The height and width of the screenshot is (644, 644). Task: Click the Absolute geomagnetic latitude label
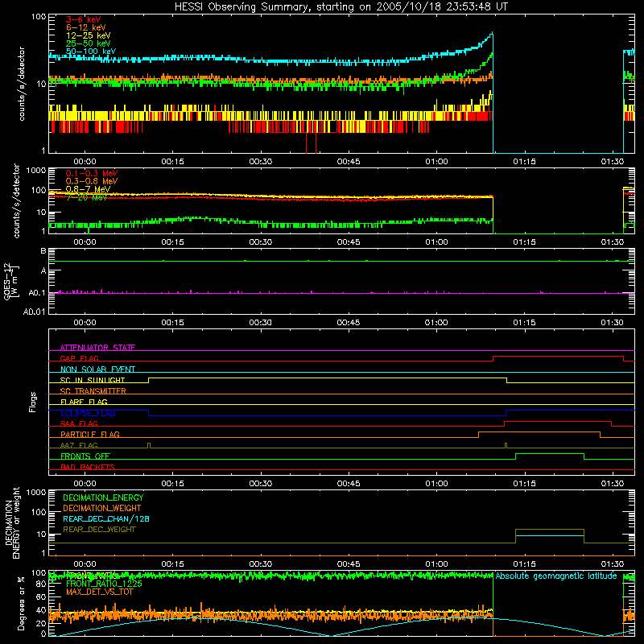pyautogui.click(x=556, y=576)
